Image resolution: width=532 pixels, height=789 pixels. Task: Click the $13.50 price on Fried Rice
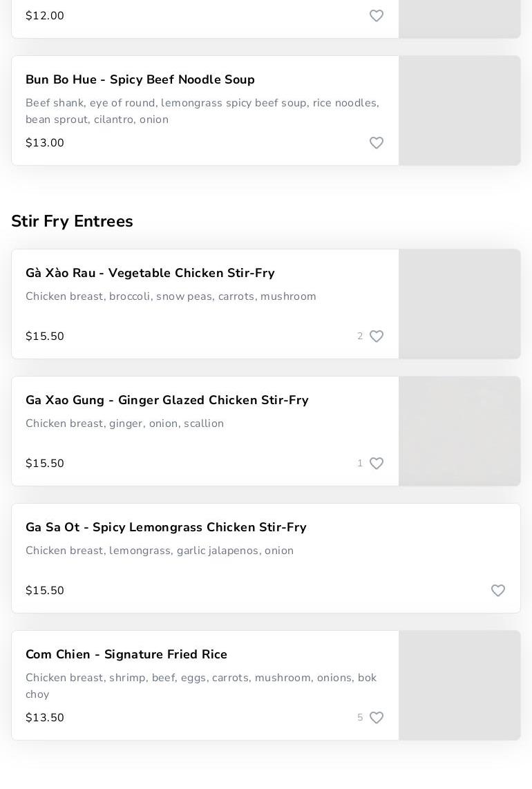point(45,718)
